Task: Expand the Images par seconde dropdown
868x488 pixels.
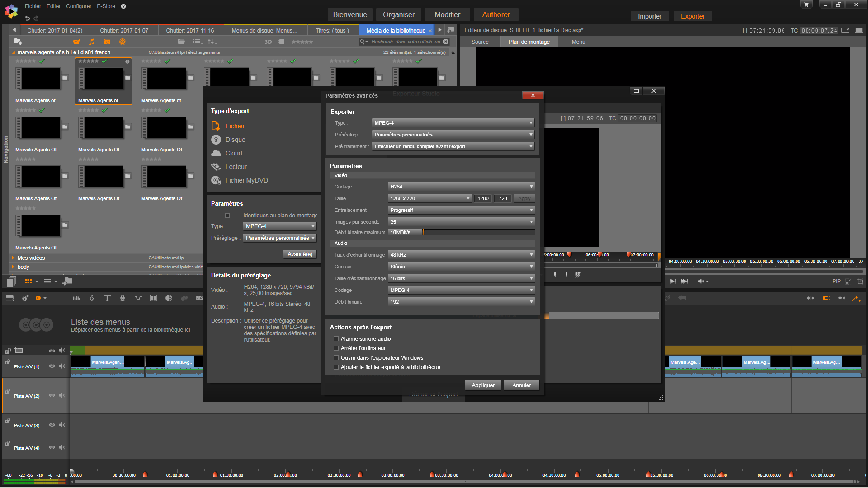Action: [461, 222]
